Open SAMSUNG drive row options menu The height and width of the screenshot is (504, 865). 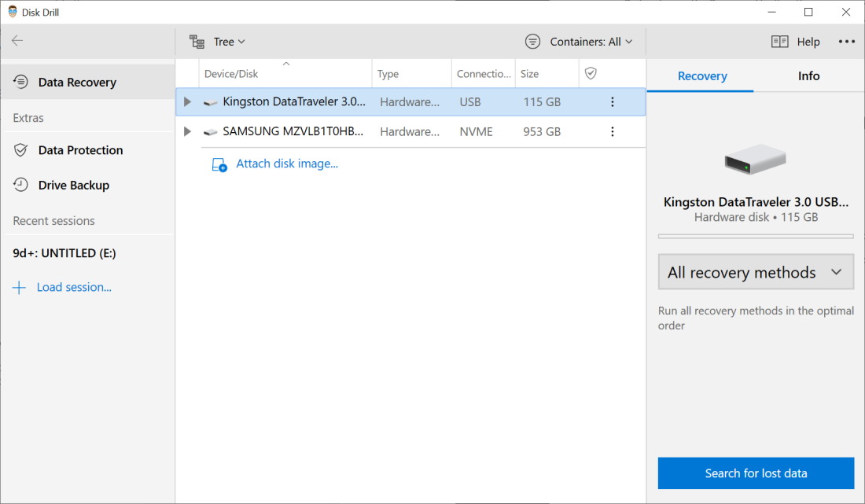click(613, 132)
